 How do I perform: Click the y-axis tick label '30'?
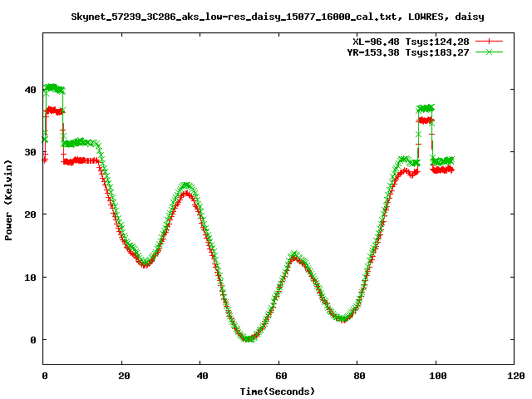pyautogui.click(x=31, y=152)
